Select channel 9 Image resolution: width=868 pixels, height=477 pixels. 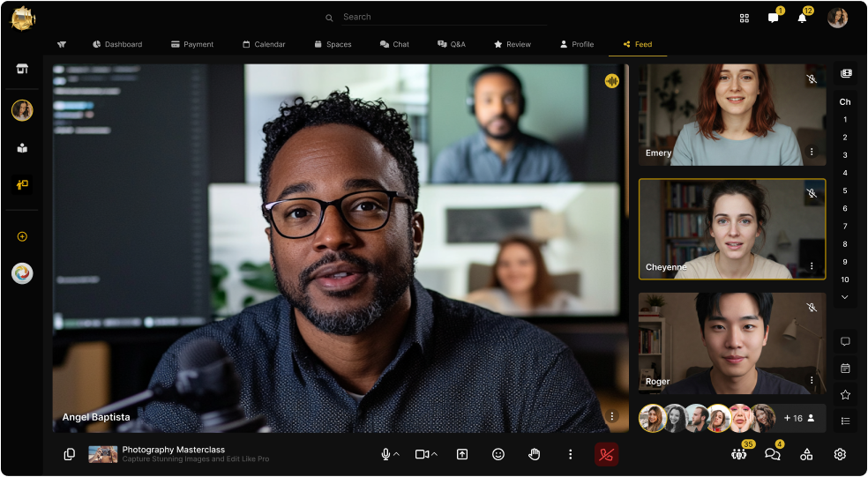point(845,262)
